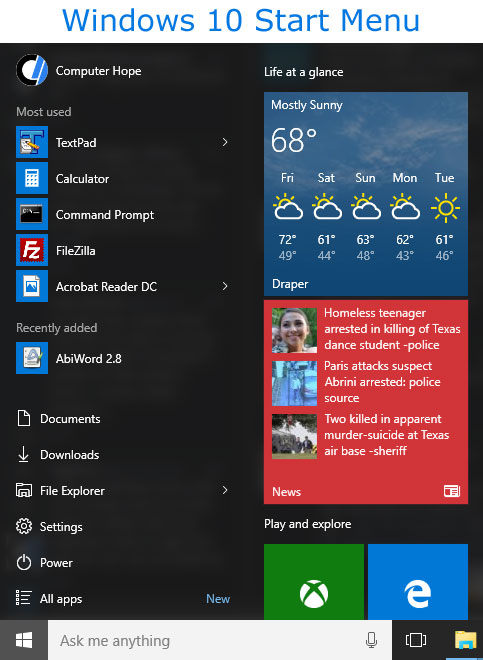
Task: Click the Life at a glance heading
Action: pyautogui.click(x=304, y=72)
